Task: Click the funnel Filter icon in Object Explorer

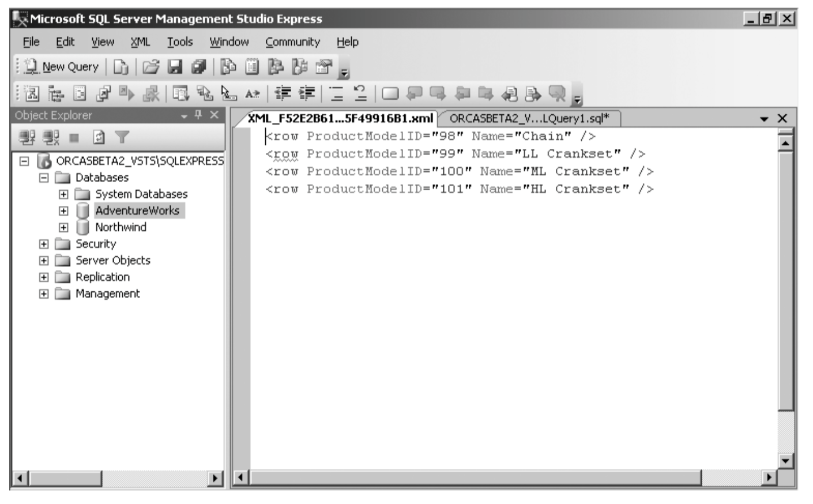Action: coord(122,137)
